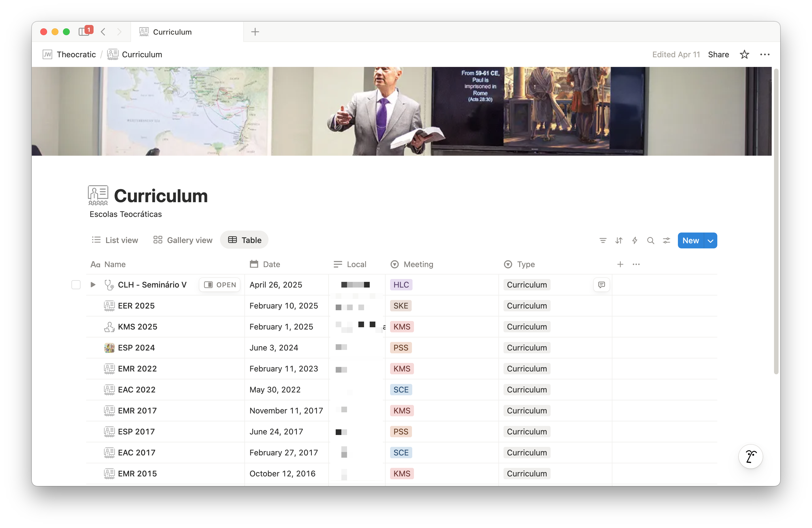This screenshot has width=812, height=528.
Task: Click the database search magnifier icon
Action: point(650,241)
